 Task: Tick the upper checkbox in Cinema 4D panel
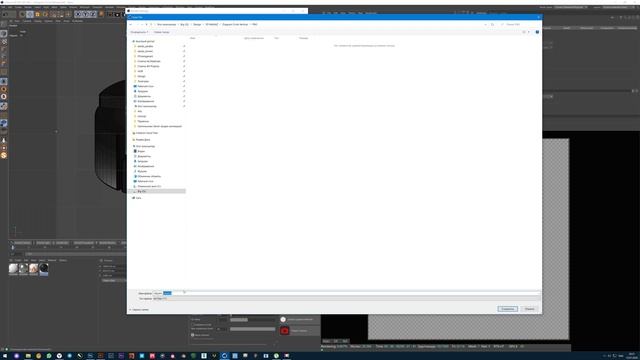pos(193,324)
